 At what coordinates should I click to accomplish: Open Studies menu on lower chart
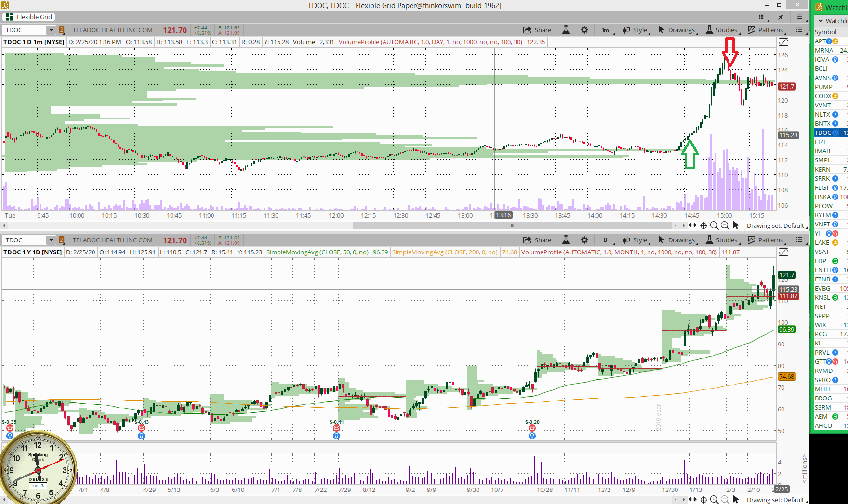(723, 240)
